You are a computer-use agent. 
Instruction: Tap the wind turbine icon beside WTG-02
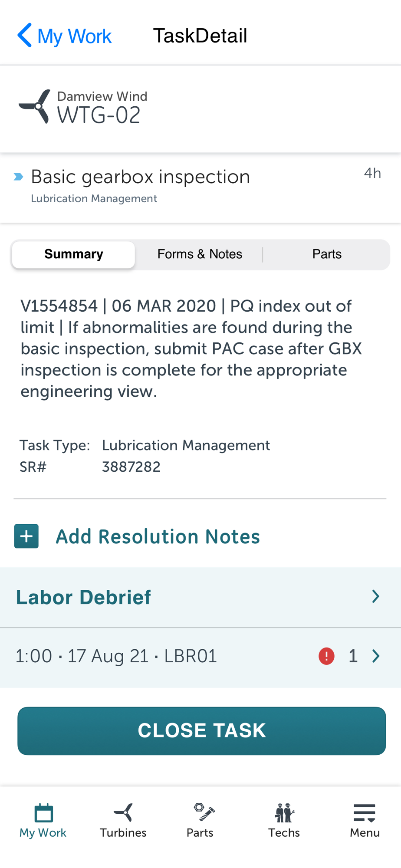pyautogui.click(x=35, y=107)
